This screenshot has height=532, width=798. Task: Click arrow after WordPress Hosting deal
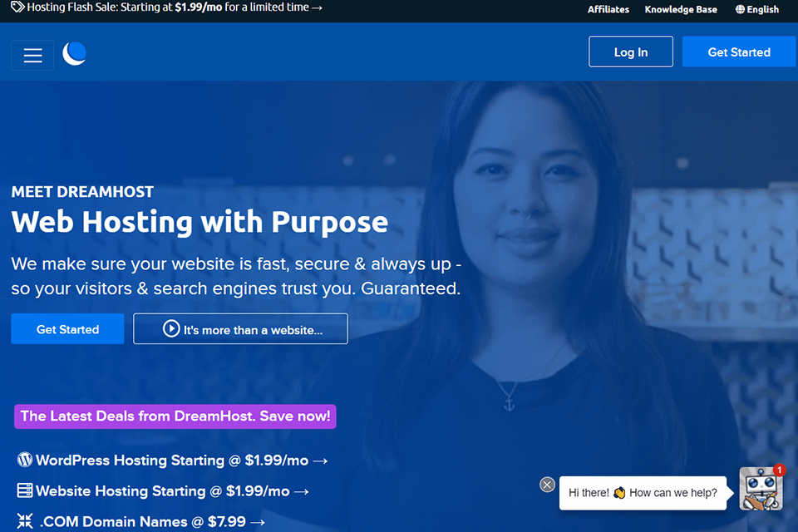pyautogui.click(x=320, y=461)
